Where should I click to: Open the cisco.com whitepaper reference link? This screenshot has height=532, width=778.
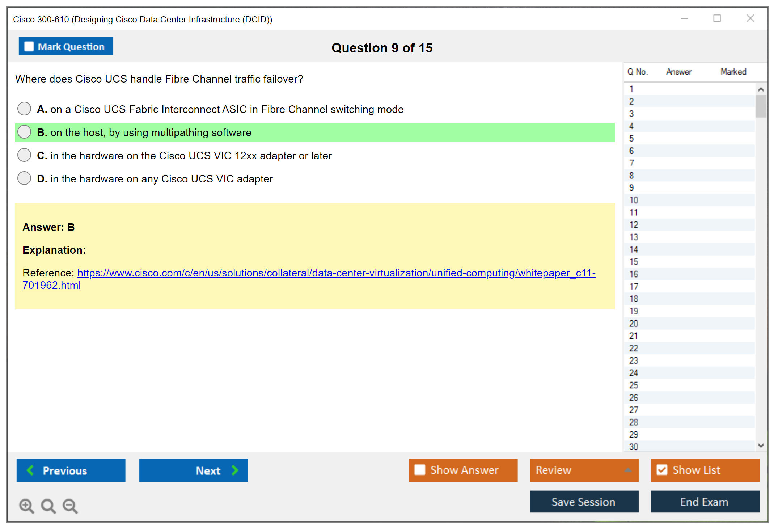[336, 273]
